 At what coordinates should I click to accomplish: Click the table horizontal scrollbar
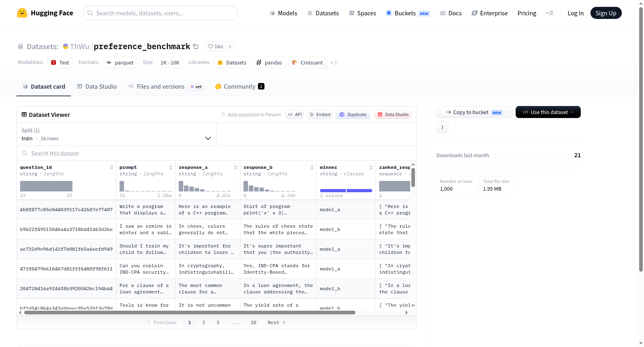coord(190,312)
